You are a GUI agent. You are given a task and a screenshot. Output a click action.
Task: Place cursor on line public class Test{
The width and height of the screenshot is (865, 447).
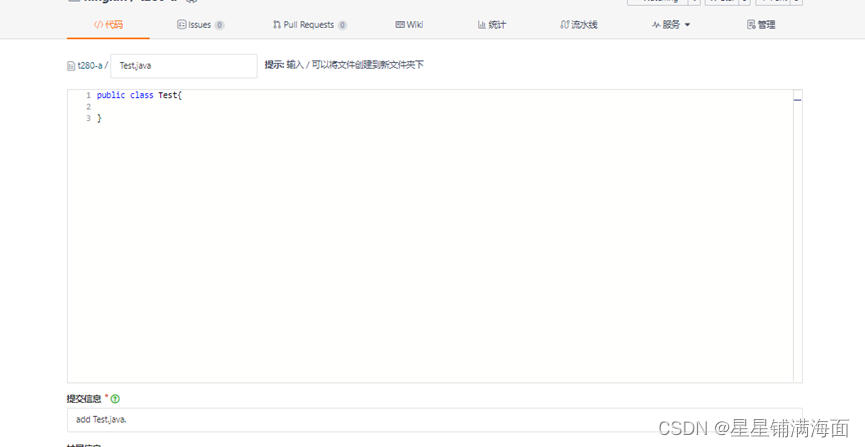coord(139,95)
